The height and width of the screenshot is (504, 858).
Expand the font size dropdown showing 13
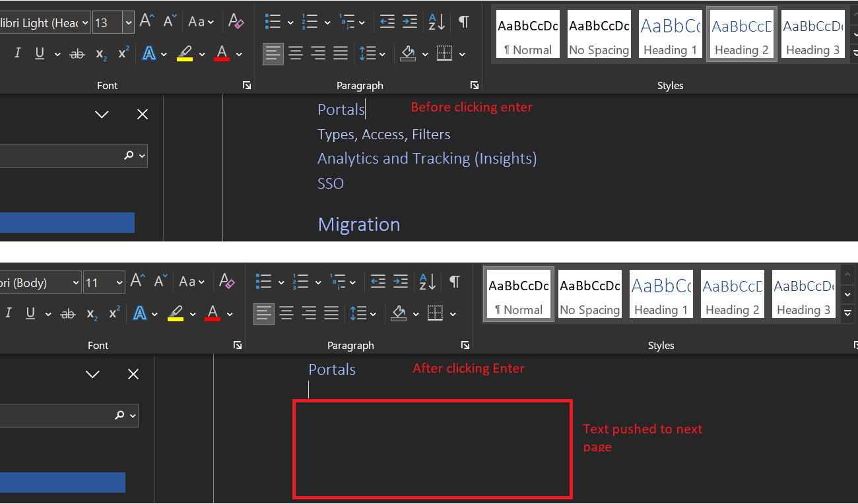127,22
